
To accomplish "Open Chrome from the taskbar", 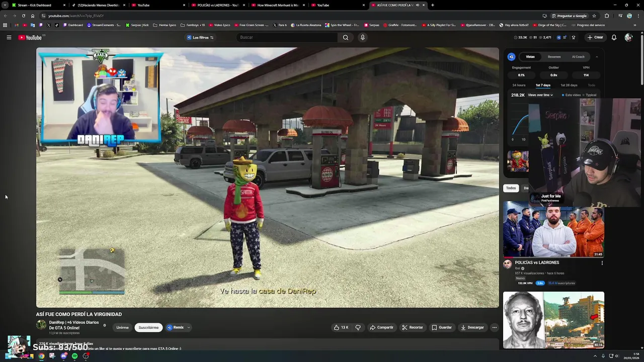I will tap(41, 356).
